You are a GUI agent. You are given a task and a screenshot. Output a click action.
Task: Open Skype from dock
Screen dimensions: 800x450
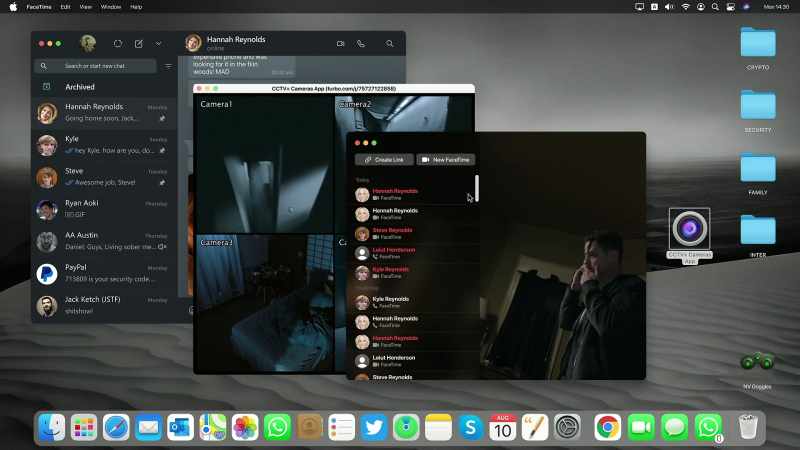pos(470,427)
